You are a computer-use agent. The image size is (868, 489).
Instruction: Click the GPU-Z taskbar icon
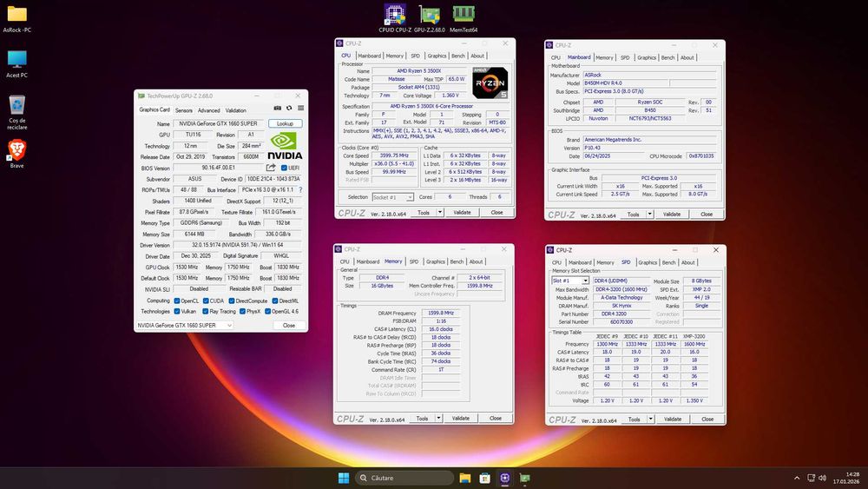pos(525,478)
